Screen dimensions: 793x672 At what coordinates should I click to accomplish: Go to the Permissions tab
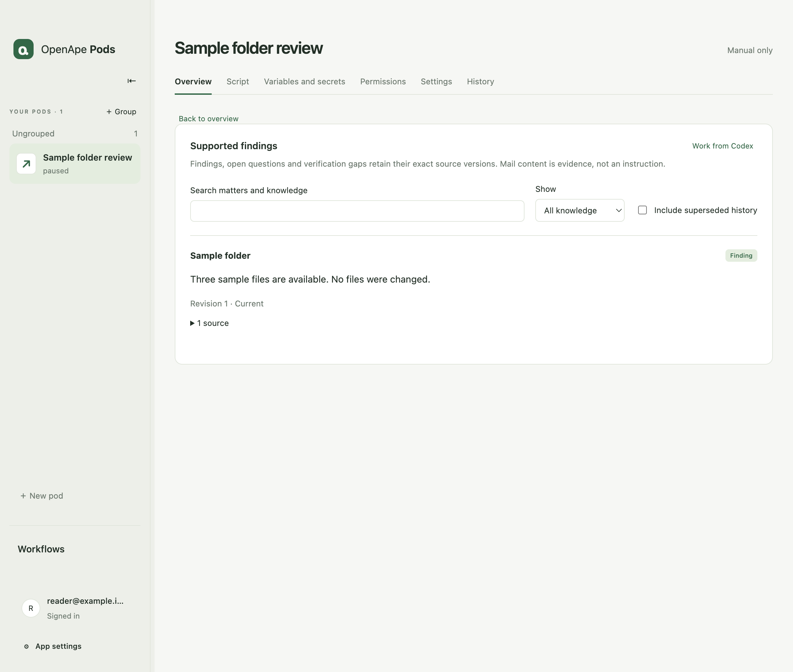pyautogui.click(x=383, y=82)
